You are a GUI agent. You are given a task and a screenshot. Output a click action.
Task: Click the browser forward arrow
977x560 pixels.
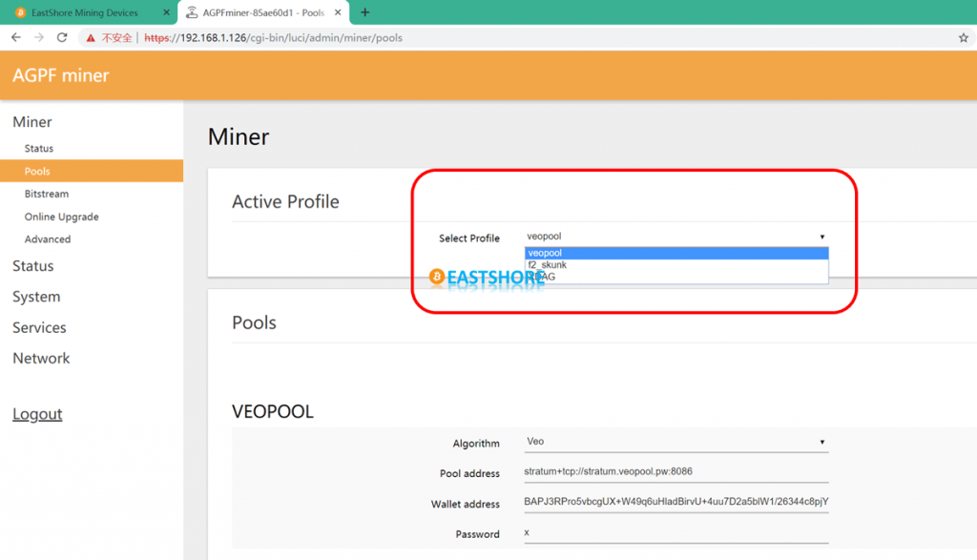pyautogui.click(x=39, y=38)
